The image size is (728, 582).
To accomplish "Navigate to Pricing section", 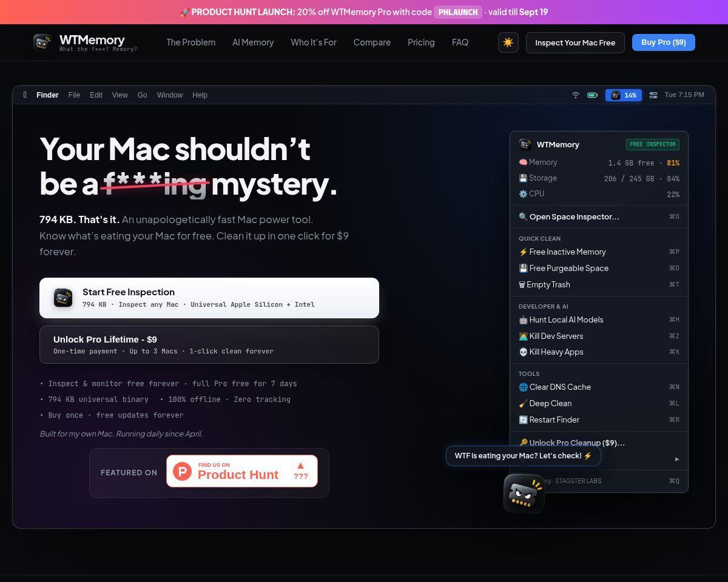I will coord(421,42).
